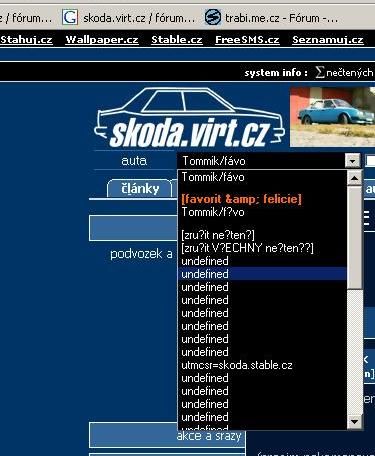Click the skoda.virt.cz car logo
This screenshot has height=456, width=375.
click(189, 117)
